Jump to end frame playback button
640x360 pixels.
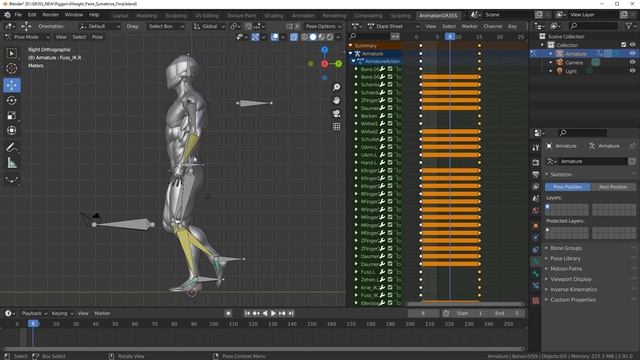pos(291,313)
